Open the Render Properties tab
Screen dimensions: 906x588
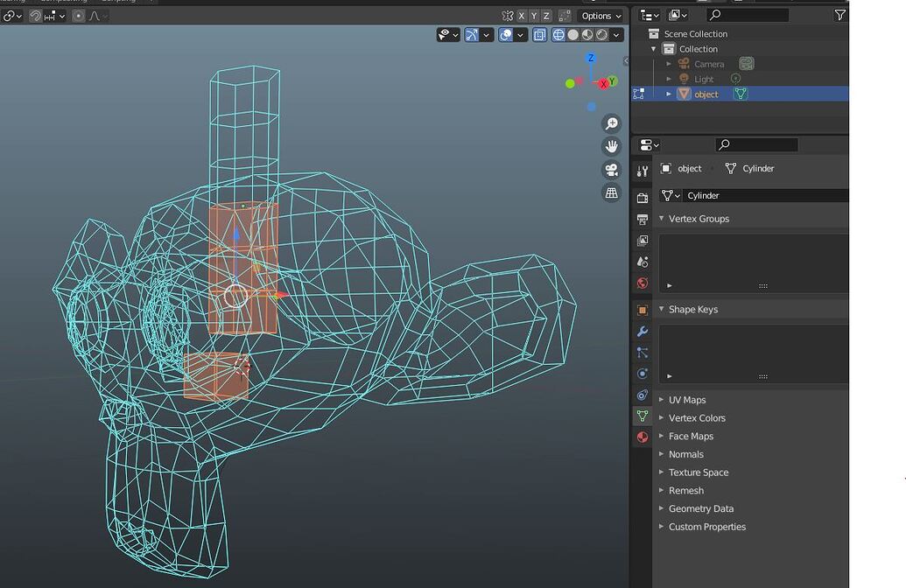[642, 199]
